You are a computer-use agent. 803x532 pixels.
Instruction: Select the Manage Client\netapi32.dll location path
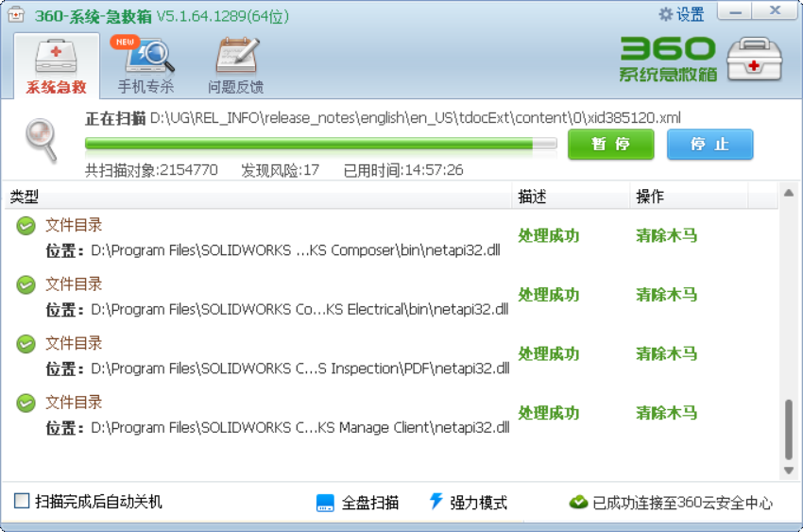tap(300, 427)
